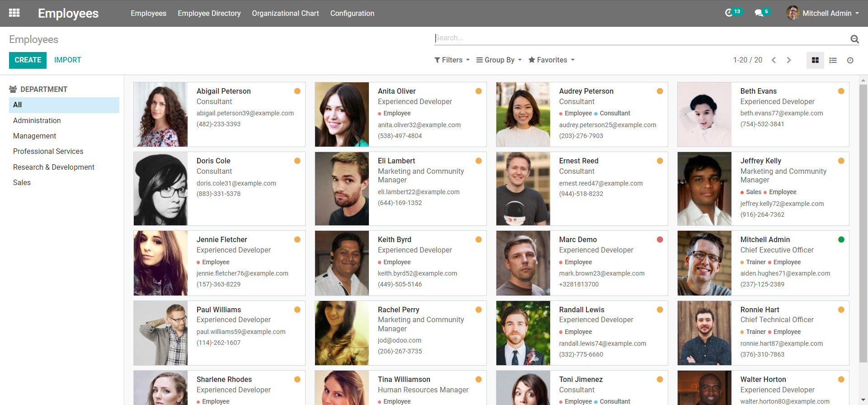Click the user avatar in top bar
Image resolution: width=868 pixels, height=405 pixels.
[x=793, y=13]
